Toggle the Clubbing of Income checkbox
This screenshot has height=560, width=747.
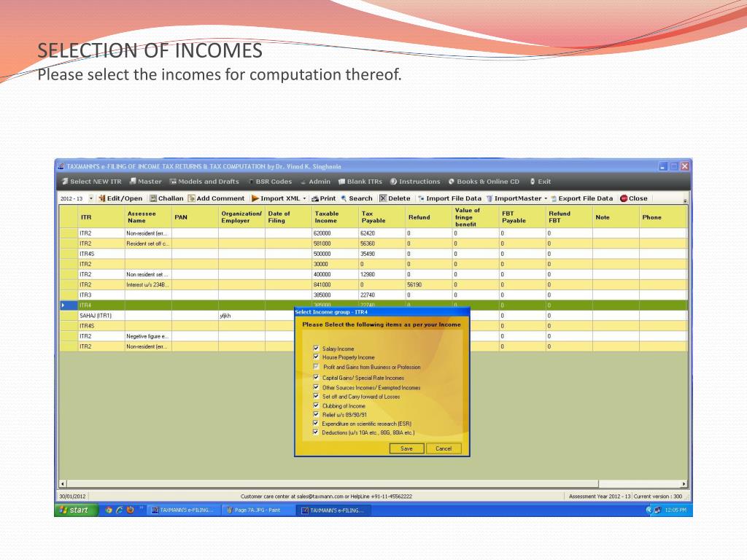[316, 405]
